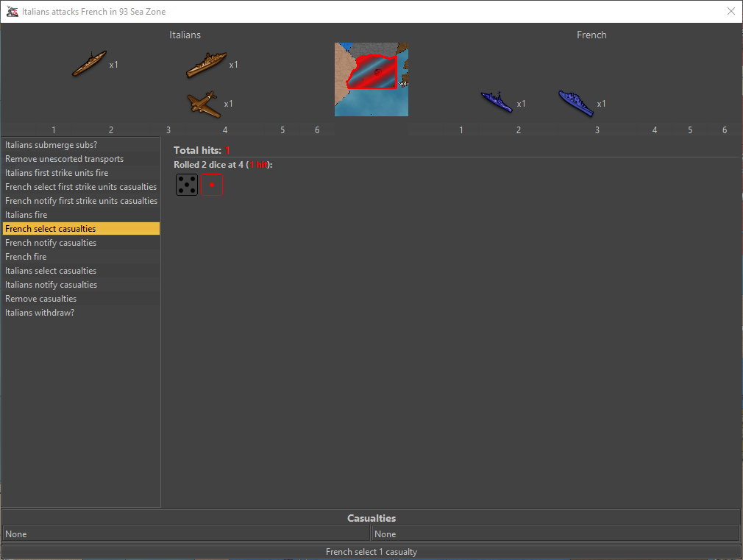Select 'French notify casualties' step
This screenshot has height=560, width=743.
tap(81, 243)
